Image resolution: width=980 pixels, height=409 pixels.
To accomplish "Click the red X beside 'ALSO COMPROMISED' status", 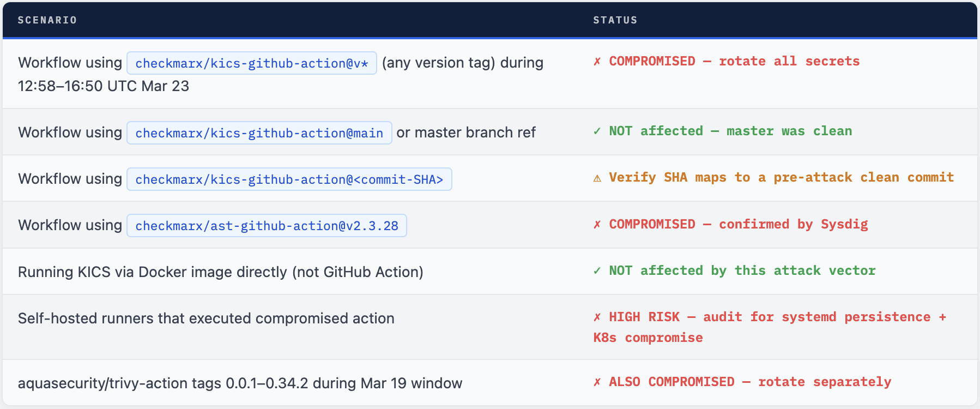I will coord(597,382).
